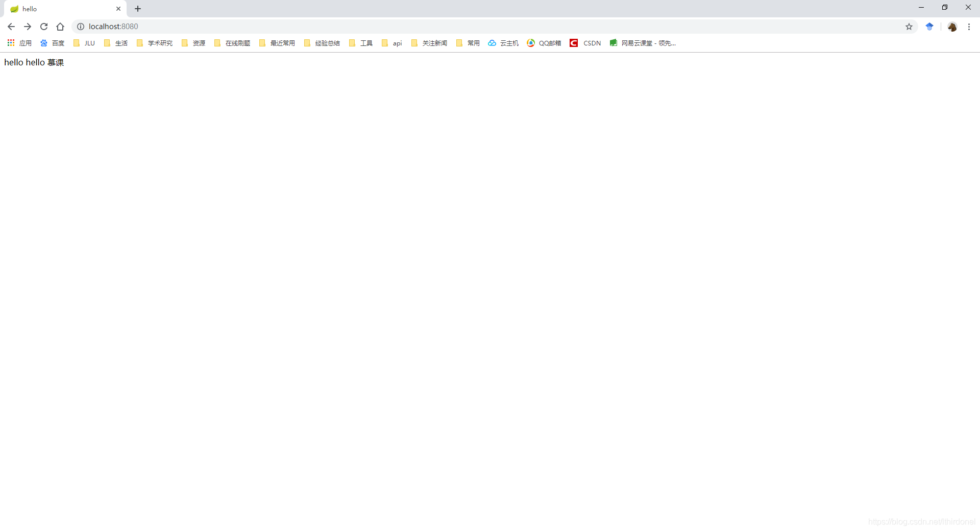The width and height of the screenshot is (980, 531).
Task: Open the user profile avatar
Action: pos(952,27)
